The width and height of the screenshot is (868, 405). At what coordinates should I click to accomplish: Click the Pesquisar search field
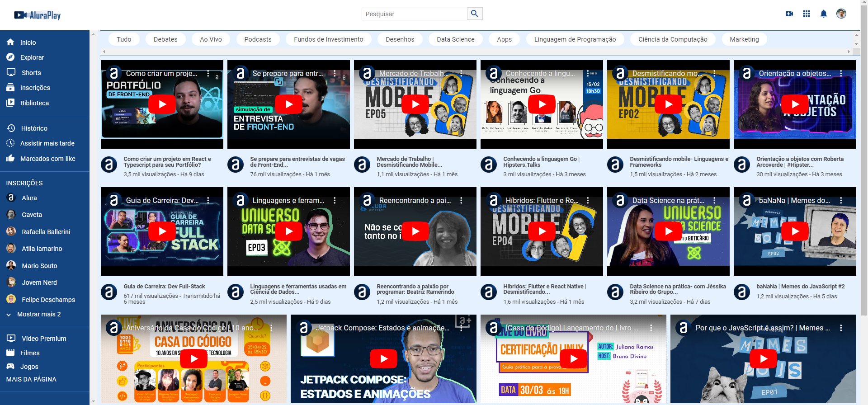[414, 14]
